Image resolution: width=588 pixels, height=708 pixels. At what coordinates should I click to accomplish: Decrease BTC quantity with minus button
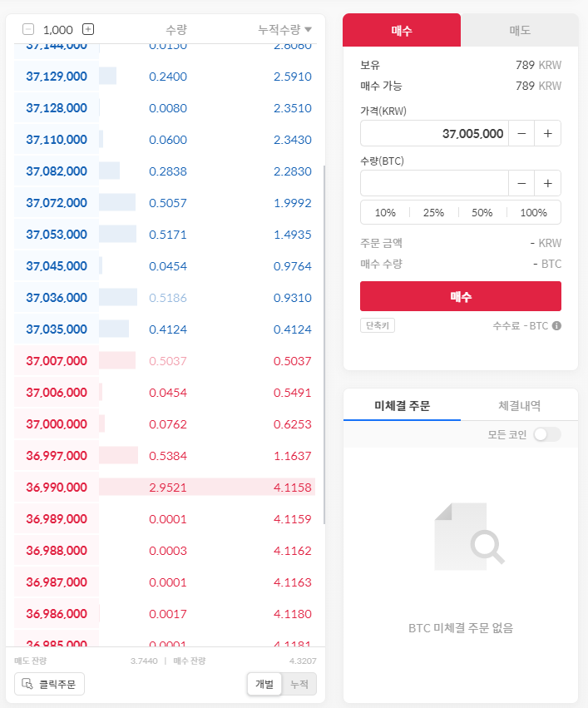pyautogui.click(x=521, y=183)
